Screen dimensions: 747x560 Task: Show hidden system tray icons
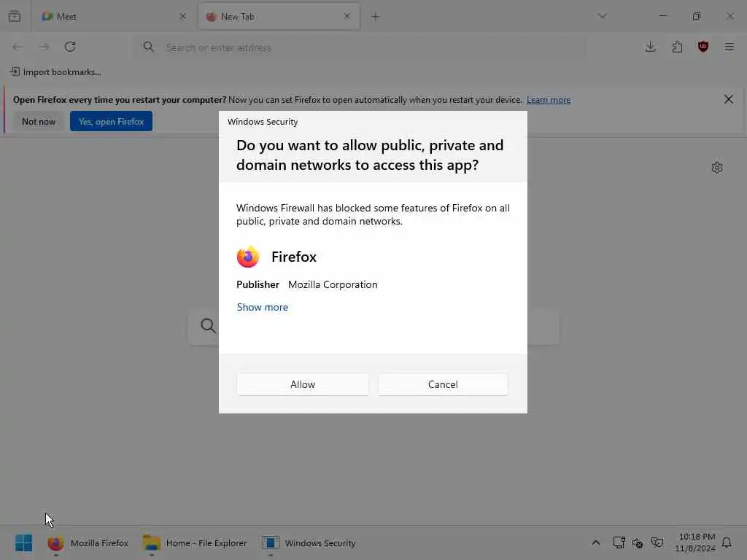click(x=595, y=542)
